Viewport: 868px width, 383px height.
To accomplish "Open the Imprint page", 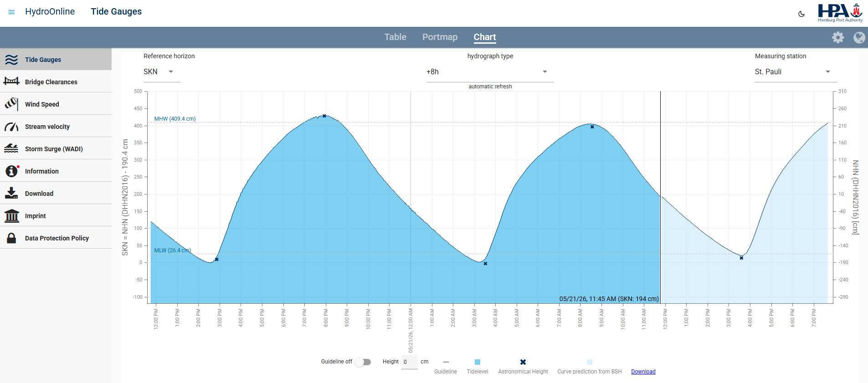I will (x=56, y=216).
